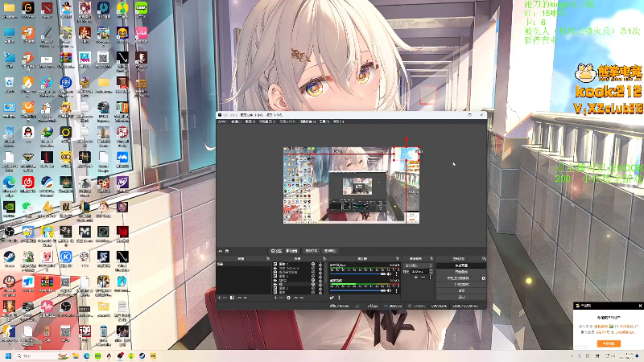This screenshot has height=362, width=644.
Task: Open Counter-Strike desktop shortcut
Action: point(9,331)
